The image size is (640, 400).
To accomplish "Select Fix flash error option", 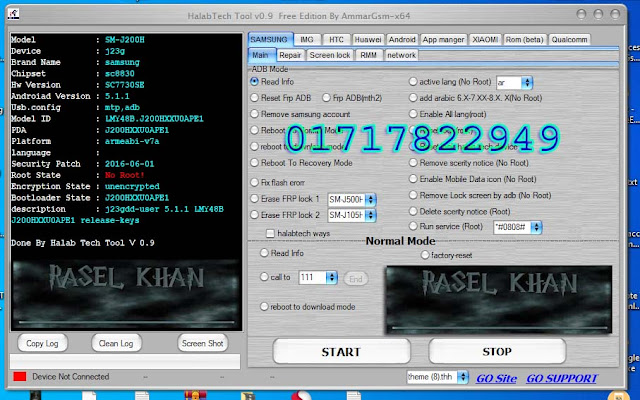I will (254, 182).
